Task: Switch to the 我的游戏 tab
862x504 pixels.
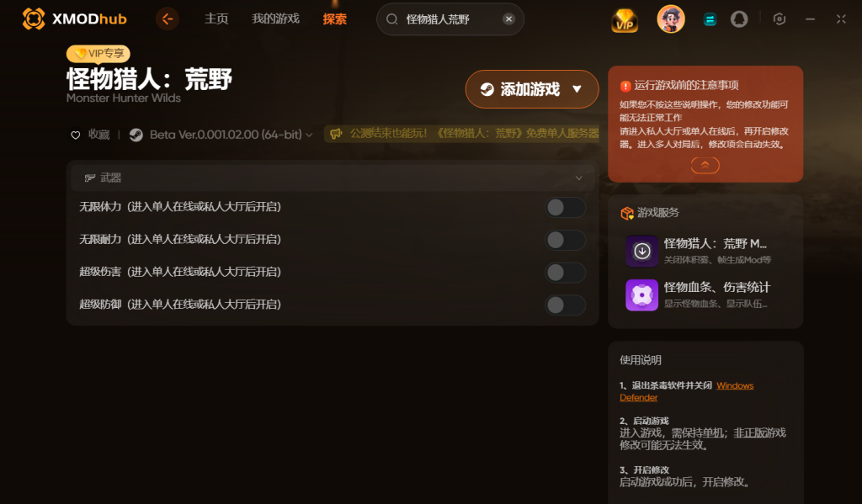Action: 275,19
